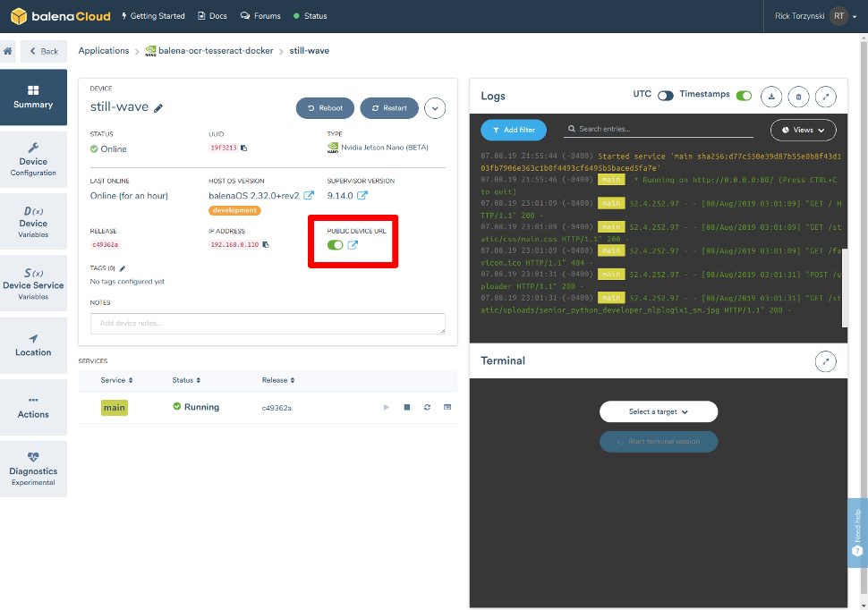Open the Device Variables sidebar tab

tap(33, 223)
